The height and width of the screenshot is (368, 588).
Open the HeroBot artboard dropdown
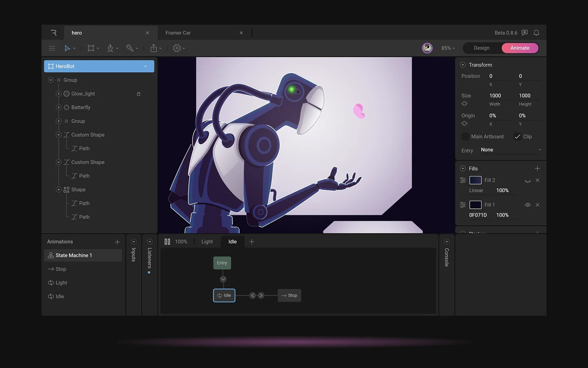(x=146, y=67)
